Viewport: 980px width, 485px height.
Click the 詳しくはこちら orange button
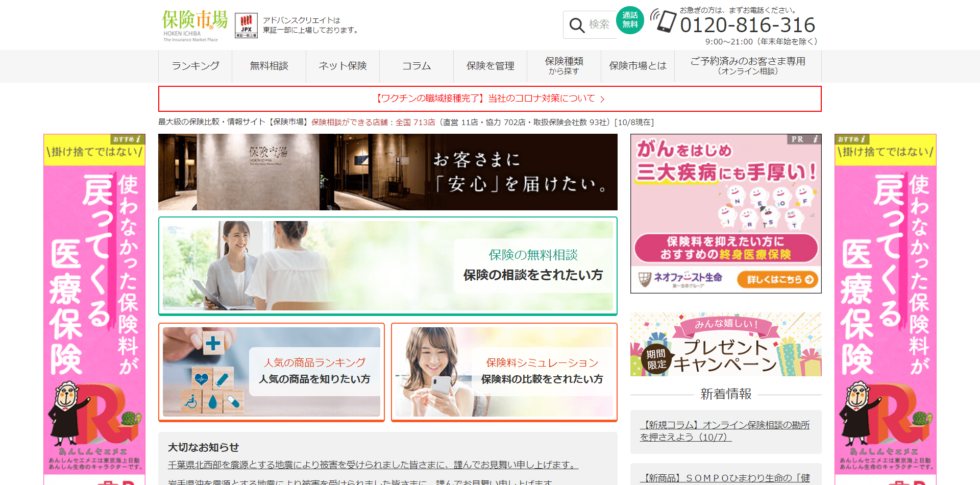tap(777, 279)
